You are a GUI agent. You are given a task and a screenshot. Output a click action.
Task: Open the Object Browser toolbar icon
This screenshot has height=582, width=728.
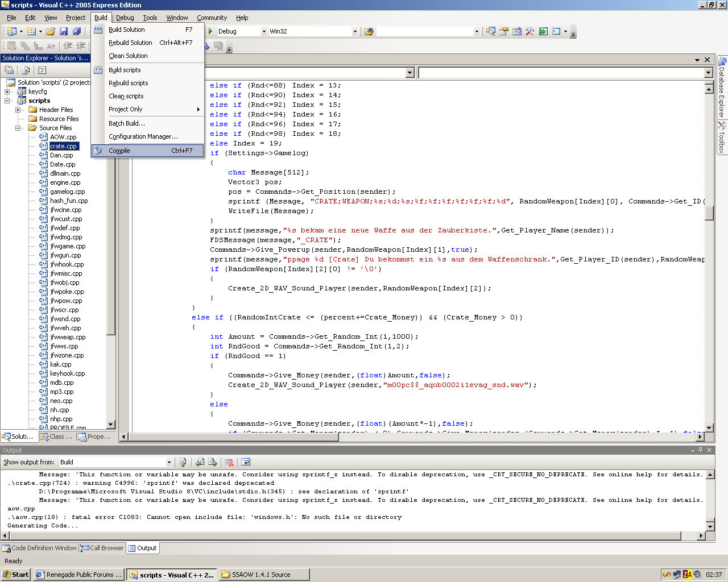516,31
